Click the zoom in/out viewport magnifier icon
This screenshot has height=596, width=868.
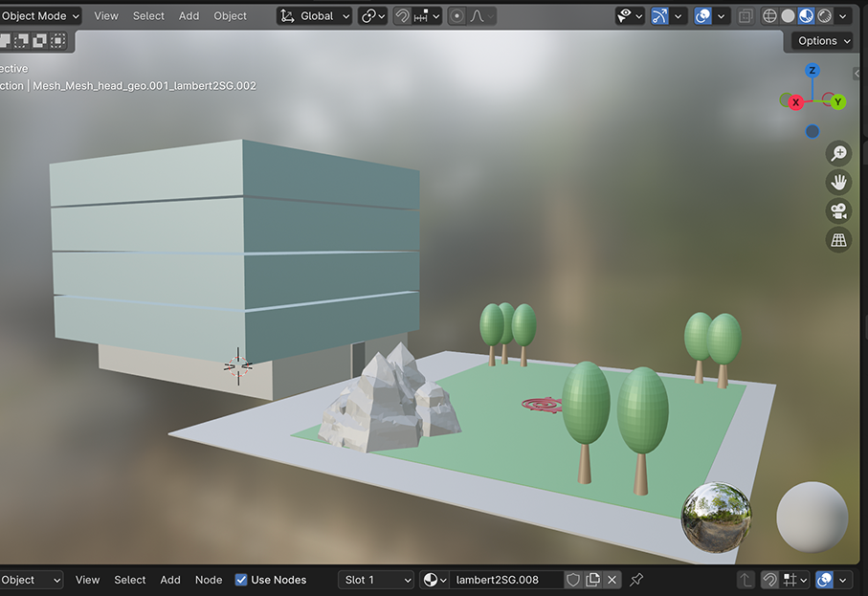coord(838,153)
